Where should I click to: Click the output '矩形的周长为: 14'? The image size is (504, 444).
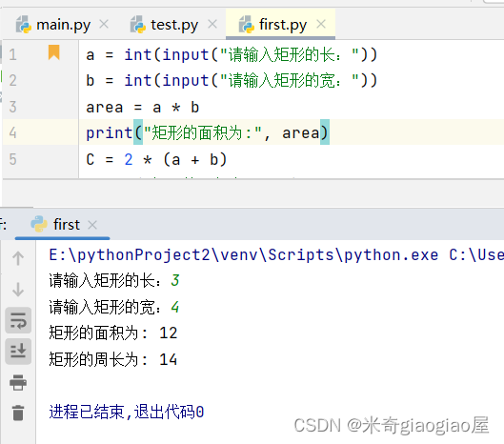click(113, 359)
